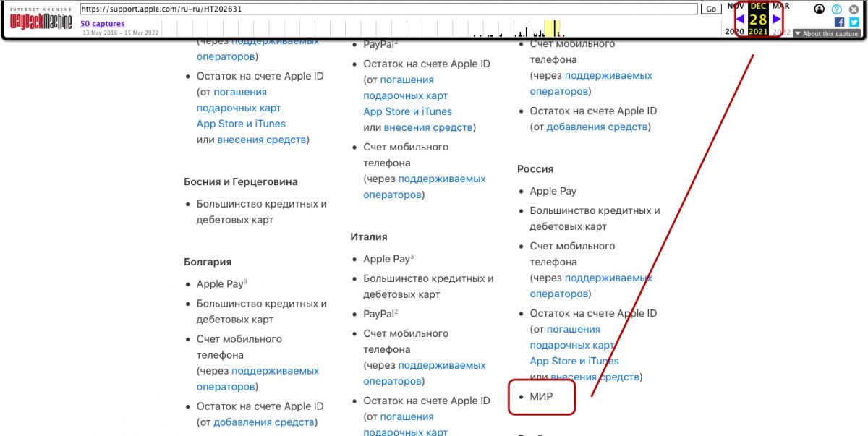Open 'поддерживаемых операторов' link under Италия
Viewport: 868px width, 436px height.
[425, 373]
